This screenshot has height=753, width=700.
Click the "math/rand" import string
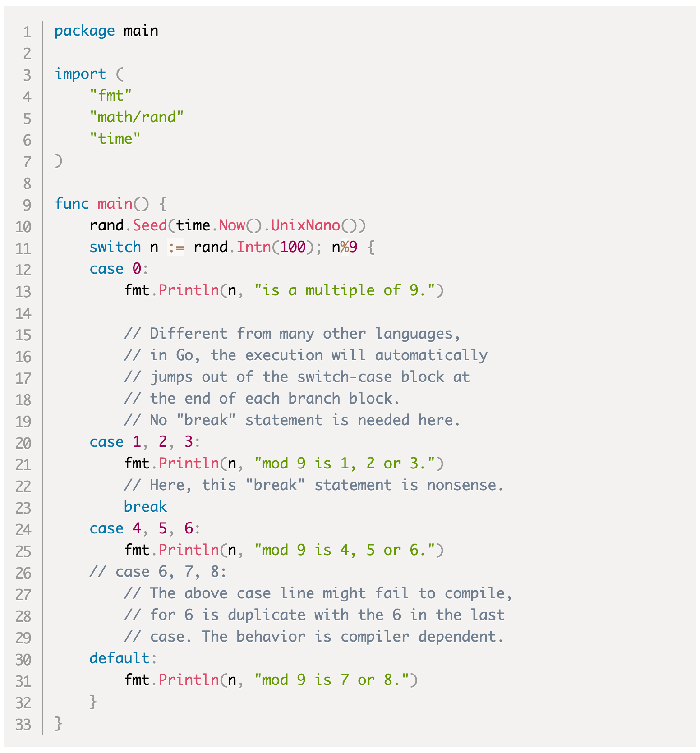[136, 118]
